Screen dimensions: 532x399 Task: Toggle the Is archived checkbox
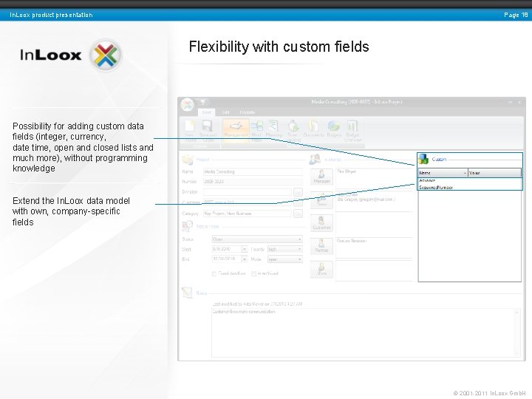(253, 273)
